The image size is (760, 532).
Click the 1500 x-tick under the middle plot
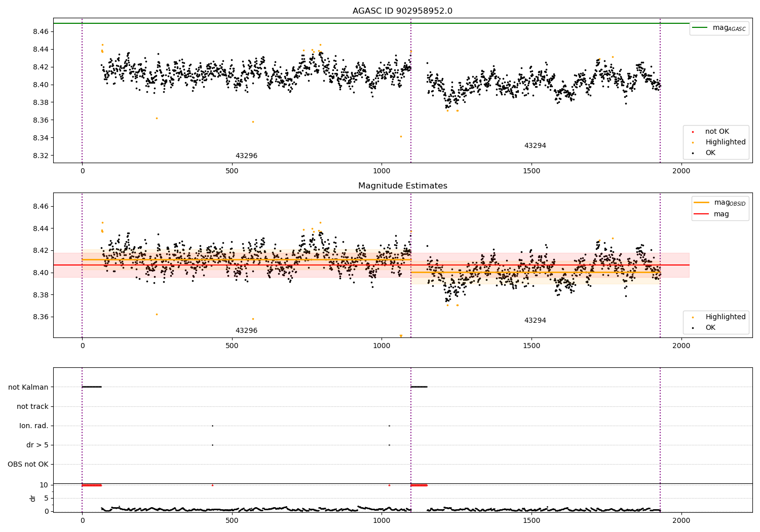pos(531,346)
